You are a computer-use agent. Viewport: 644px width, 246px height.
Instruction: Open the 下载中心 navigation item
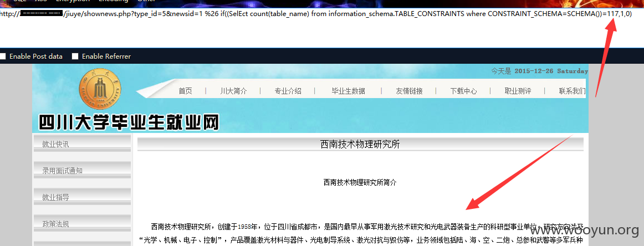click(463, 91)
